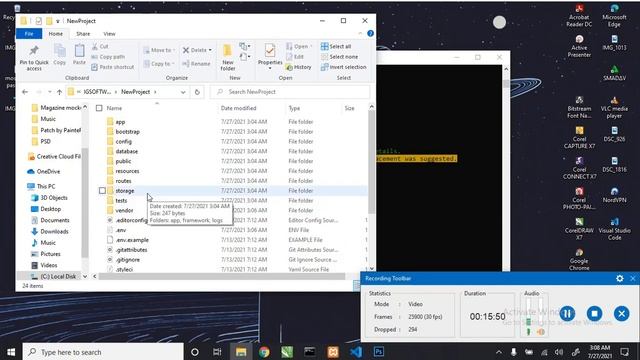The width and height of the screenshot is (640, 360).
Task: Open Windows Start menu
Action: [x=11, y=352]
